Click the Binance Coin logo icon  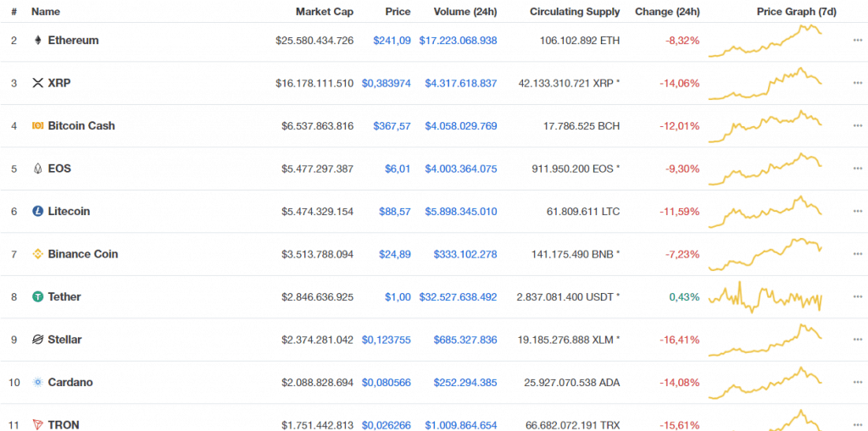point(37,254)
